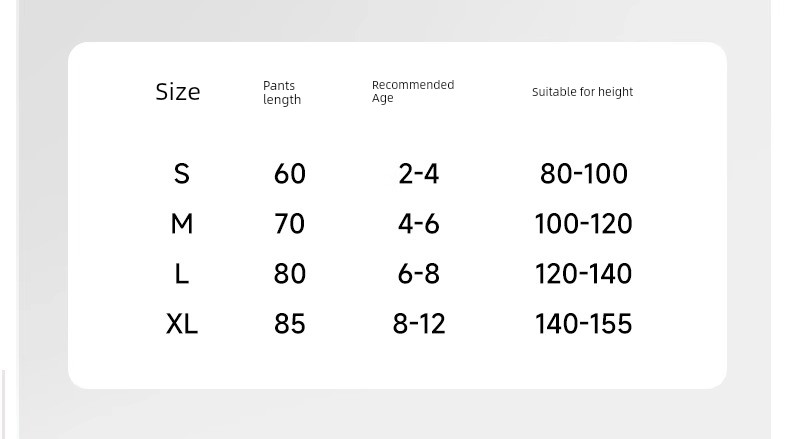Image resolution: width=790 pixels, height=439 pixels.
Task: Select pants length value 85
Action: point(290,324)
